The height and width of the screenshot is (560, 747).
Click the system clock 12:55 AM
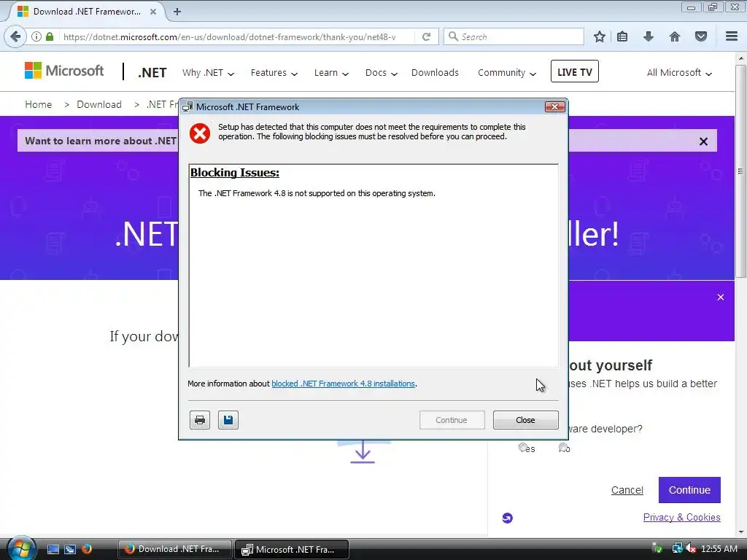point(719,548)
